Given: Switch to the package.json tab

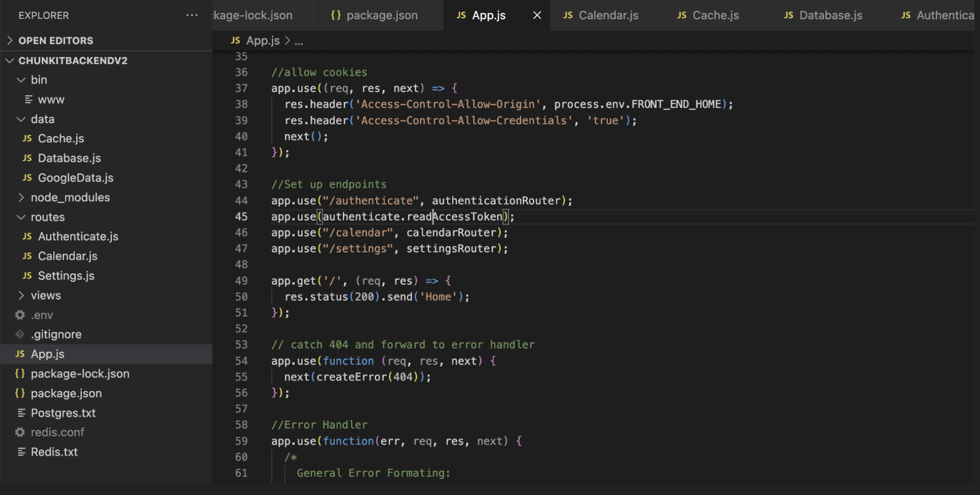Looking at the screenshot, I should tap(380, 16).
